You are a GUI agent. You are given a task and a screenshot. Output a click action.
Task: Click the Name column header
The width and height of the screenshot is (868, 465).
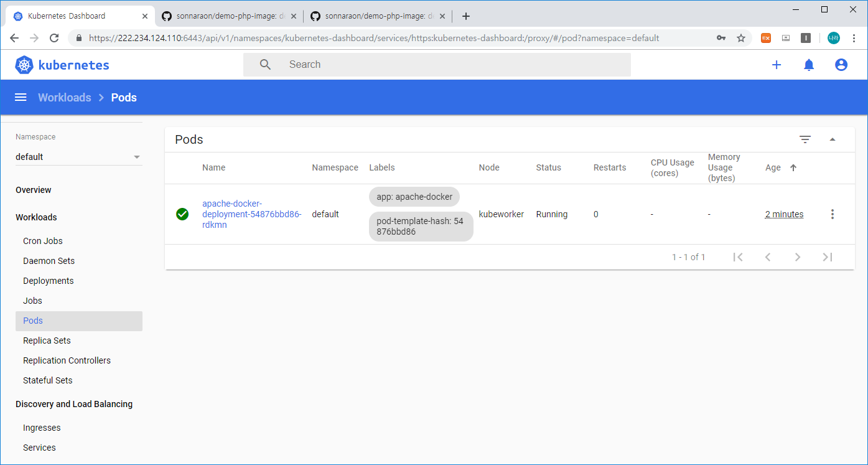(214, 167)
